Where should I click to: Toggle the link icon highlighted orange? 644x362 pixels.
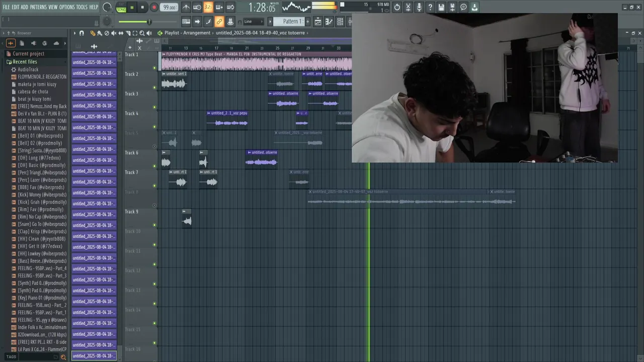(219, 22)
